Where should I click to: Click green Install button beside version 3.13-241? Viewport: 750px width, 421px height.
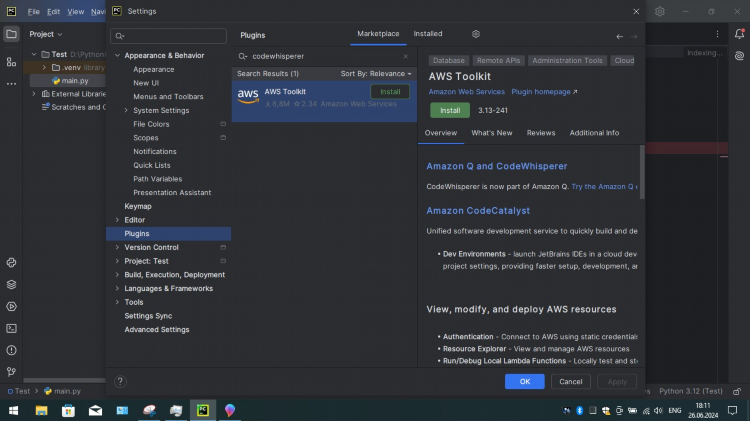450,111
